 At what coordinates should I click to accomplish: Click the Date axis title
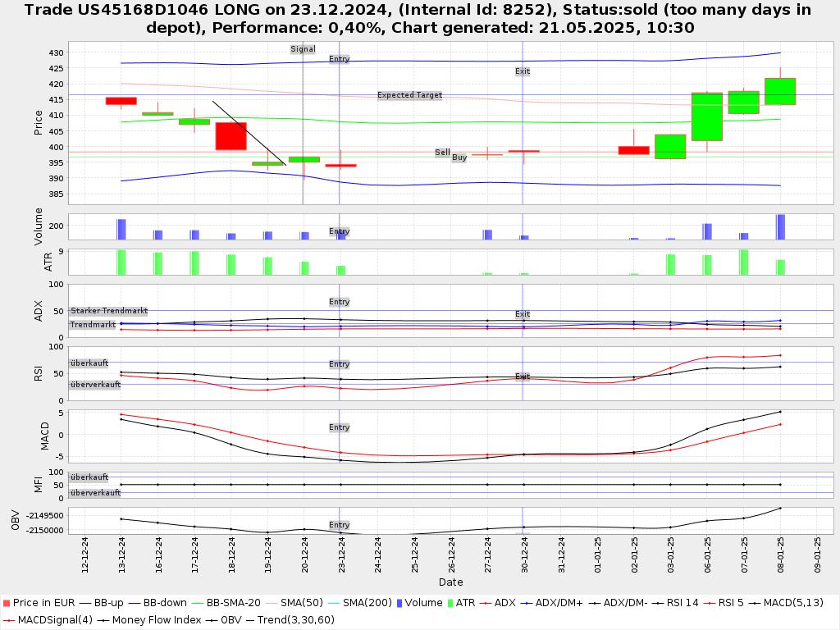(x=450, y=582)
